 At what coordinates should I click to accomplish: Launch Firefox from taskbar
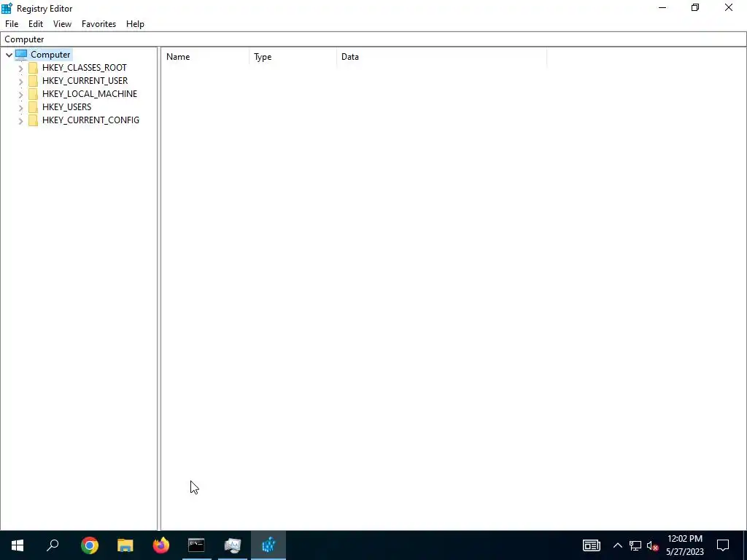(x=161, y=545)
